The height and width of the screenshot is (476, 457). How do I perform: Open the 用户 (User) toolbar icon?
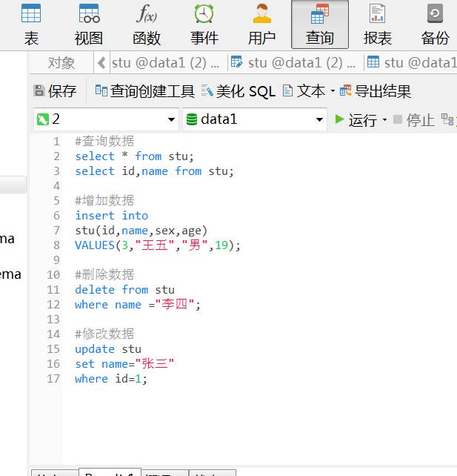coord(261,25)
